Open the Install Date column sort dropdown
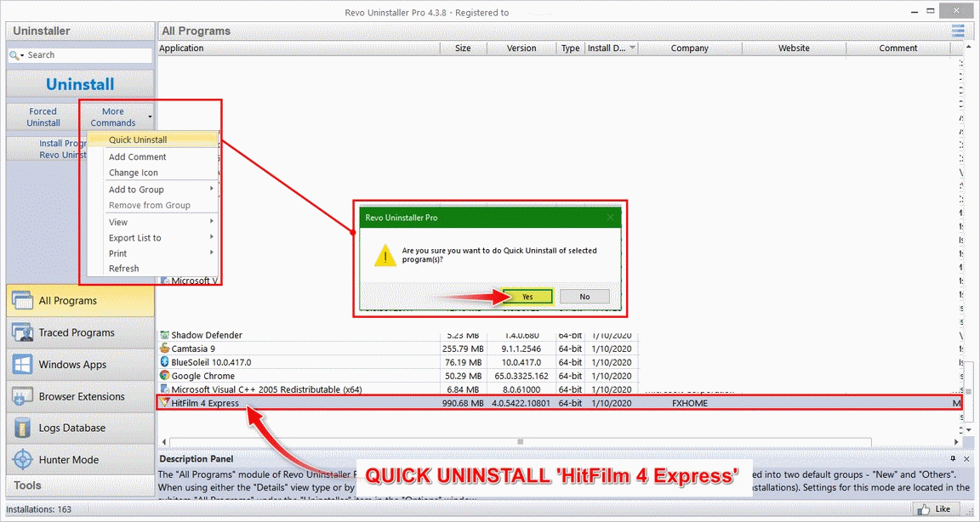Screen dimensions: 980x522 pyautogui.click(x=632, y=48)
